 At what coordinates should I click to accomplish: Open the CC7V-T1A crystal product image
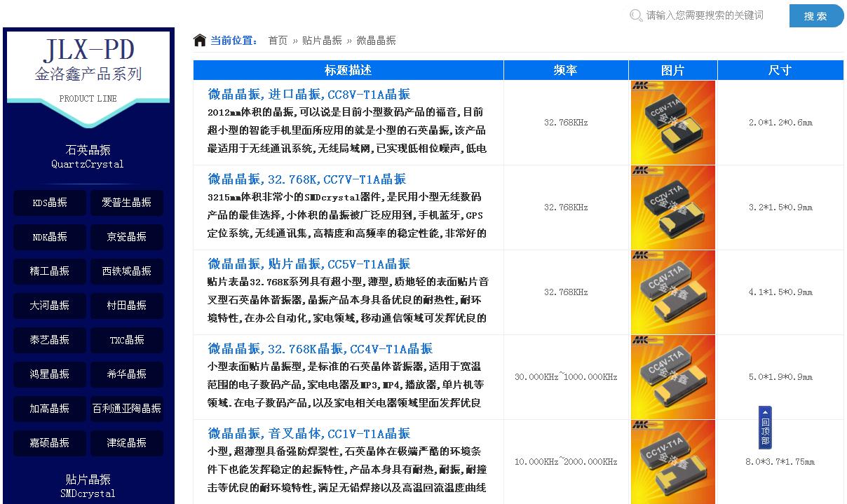(x=672, y=207)
